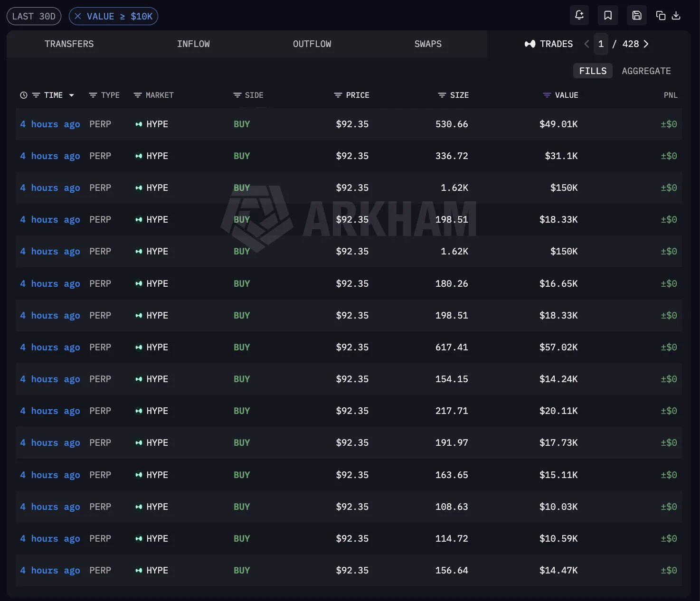The height and width of the screenshot is (601, 700).
Task: Open the SIDE column filter
Action: [x=237, y=95]
